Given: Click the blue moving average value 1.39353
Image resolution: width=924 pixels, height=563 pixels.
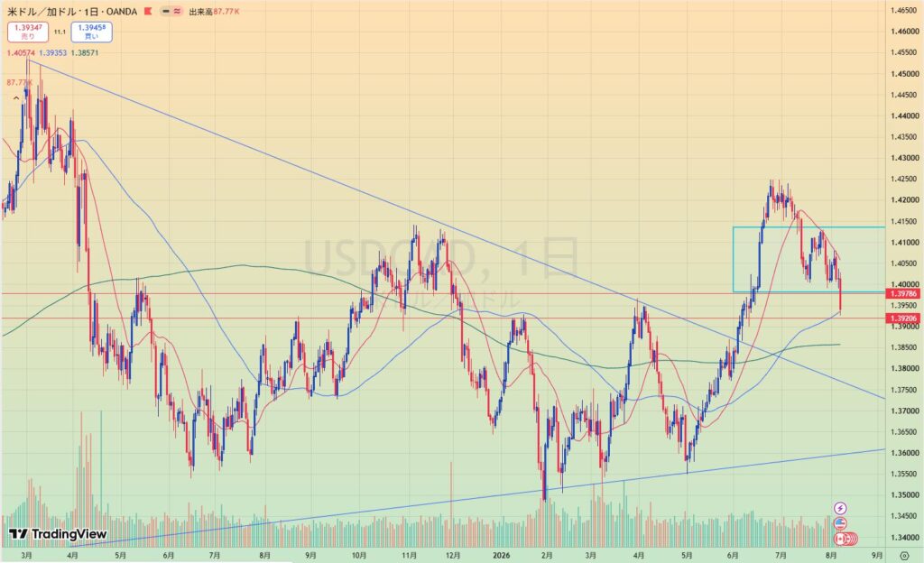Looking at the screenshot, I should click(x=53, y=52).
